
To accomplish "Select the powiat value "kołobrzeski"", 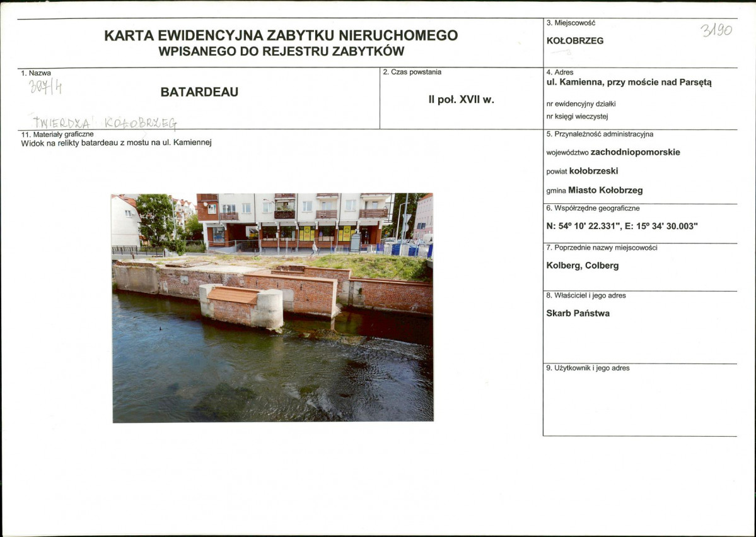I will point(593,171).
